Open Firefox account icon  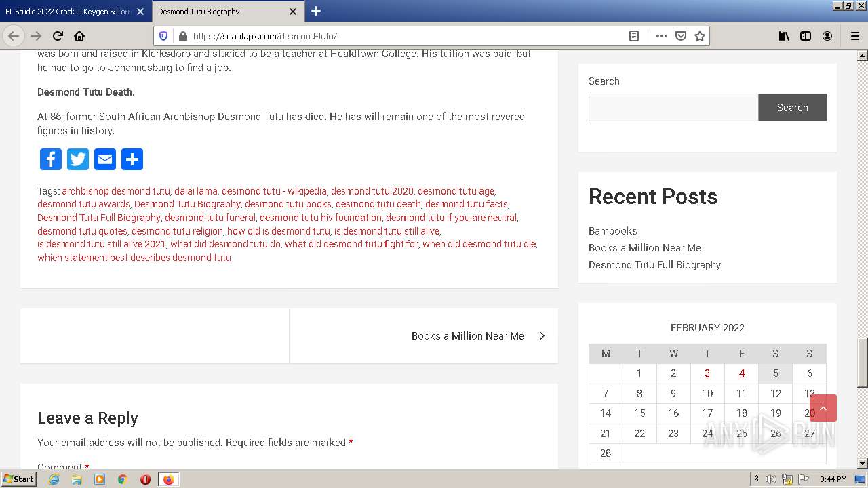pyautogui.click(x=827, y=36)
